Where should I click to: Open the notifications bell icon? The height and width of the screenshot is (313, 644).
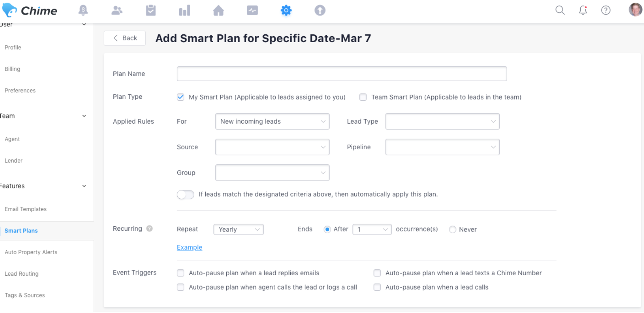583,10
